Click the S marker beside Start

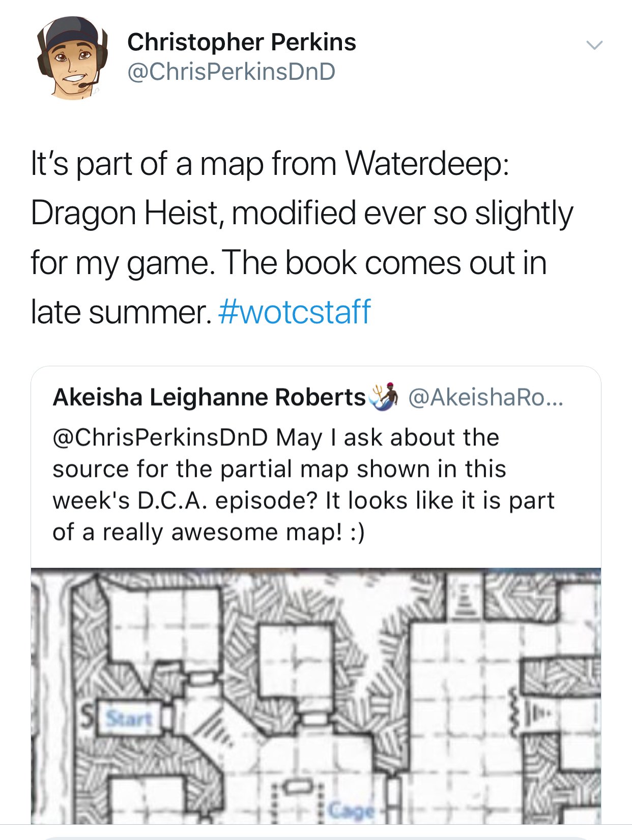point(89,717)
